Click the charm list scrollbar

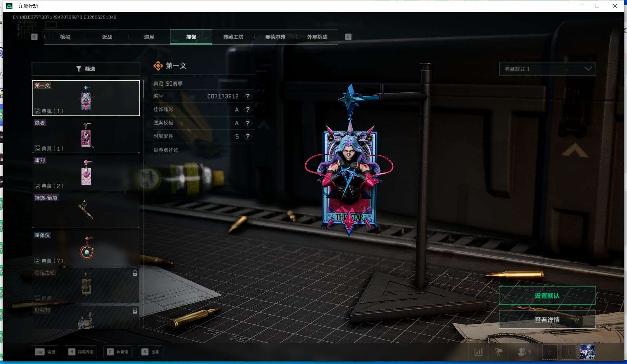[144, 89]
